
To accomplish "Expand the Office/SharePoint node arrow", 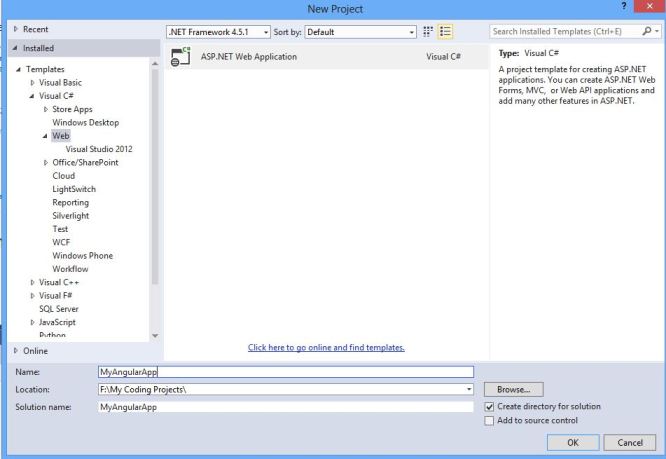I will click(x=45, y=162).
